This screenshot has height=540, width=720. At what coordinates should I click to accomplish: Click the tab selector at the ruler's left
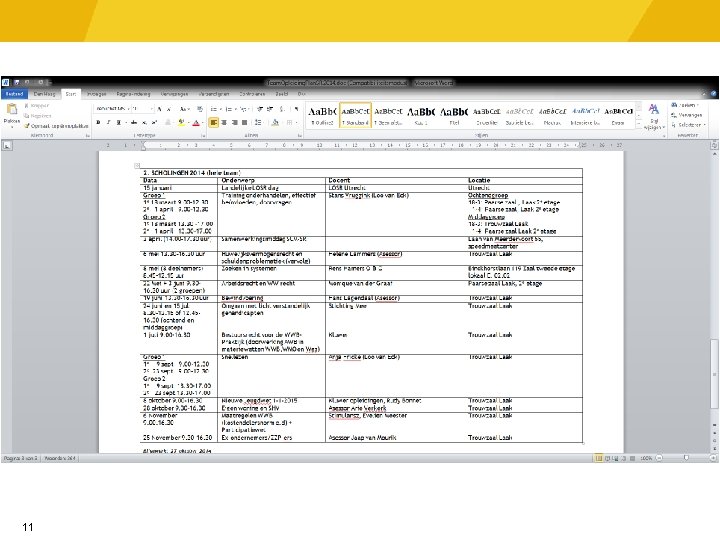pyautogui.click(x=7, y=146)
